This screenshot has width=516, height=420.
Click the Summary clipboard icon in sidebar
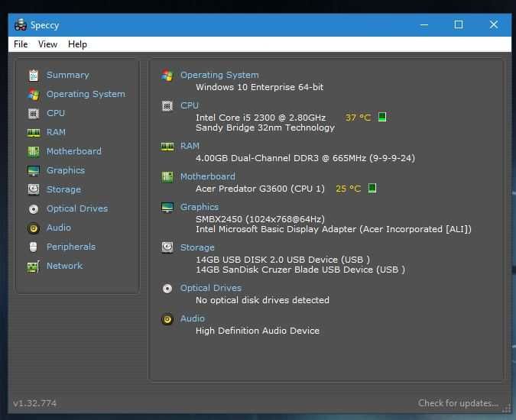point(33,76)
